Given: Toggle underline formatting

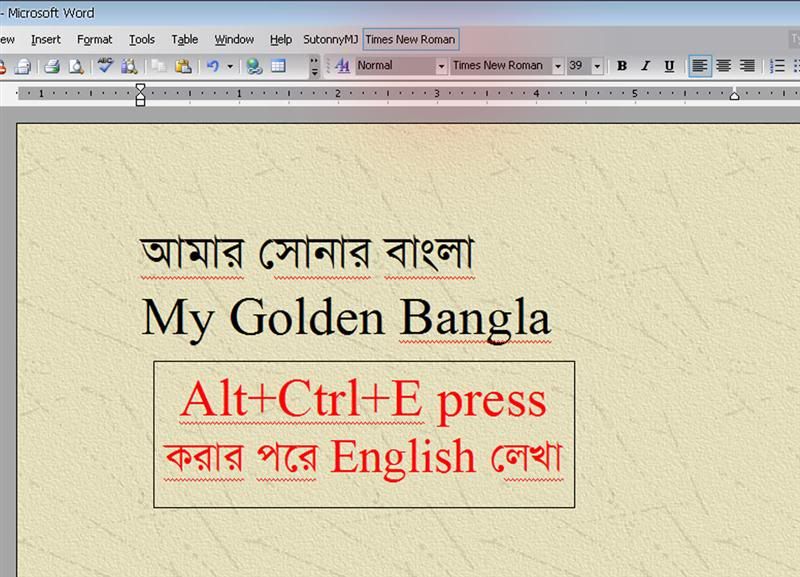Looking at the screenshot, I should (x=669, y=66).
